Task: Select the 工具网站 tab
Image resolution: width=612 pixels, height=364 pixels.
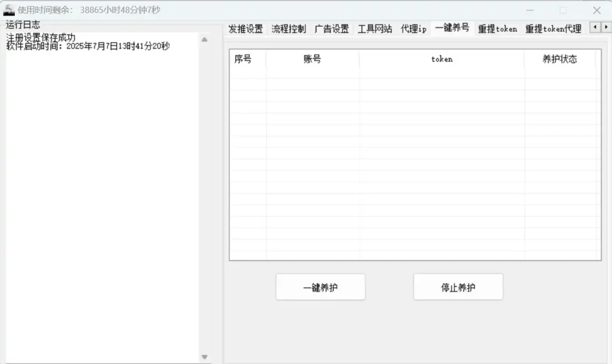Action: (375, 29)
